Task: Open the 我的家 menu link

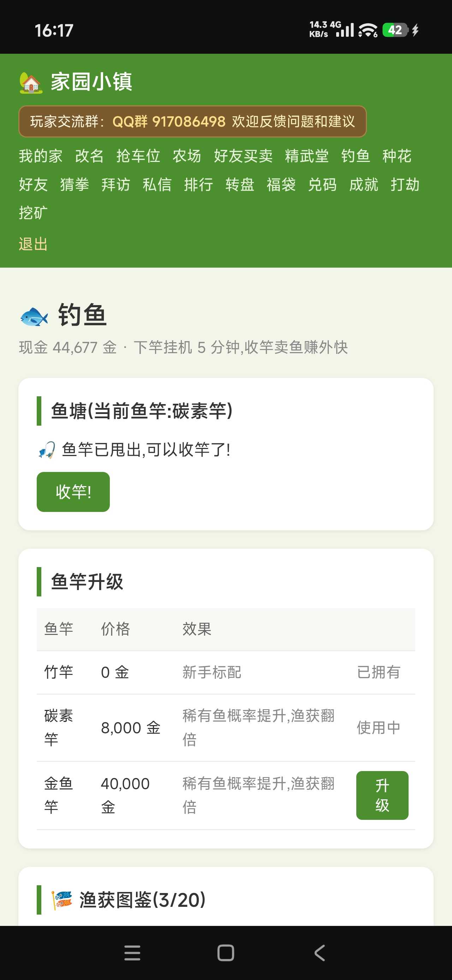Action: (x=41, y=156)
